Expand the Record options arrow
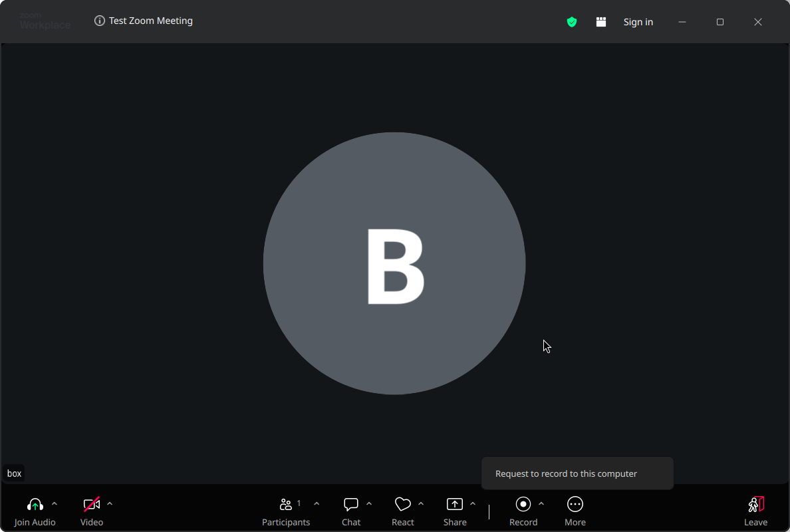This screenshot has width=790, height=532. point(541,504)
